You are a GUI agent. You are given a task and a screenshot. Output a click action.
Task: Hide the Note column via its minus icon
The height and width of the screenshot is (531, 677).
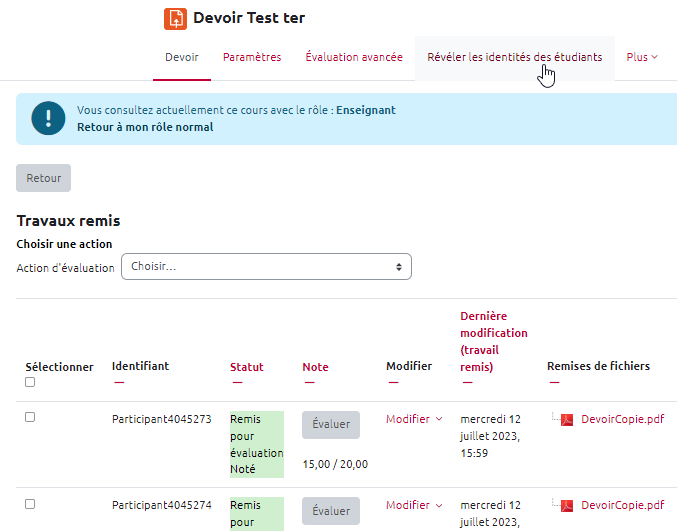308,382
